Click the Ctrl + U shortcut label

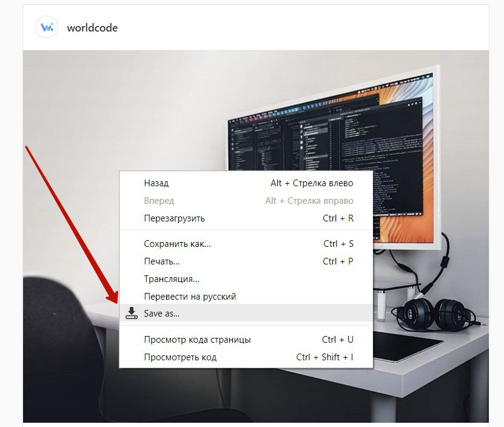pyautogui.click(x=337, y=340)
